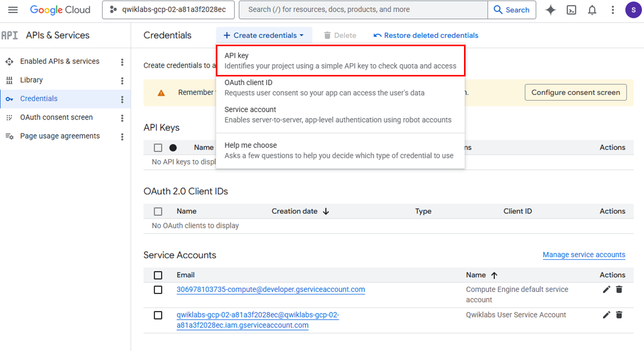Select all OAuth 2.0 clients checkbox
The image size is (644, 351).
click(x=158, y=211)
